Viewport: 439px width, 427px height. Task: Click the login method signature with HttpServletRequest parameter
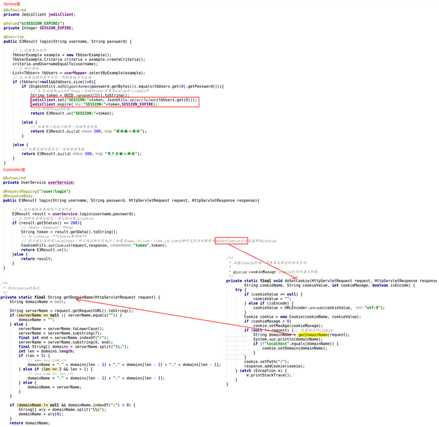pyautogui.click(x=131, y=200)
